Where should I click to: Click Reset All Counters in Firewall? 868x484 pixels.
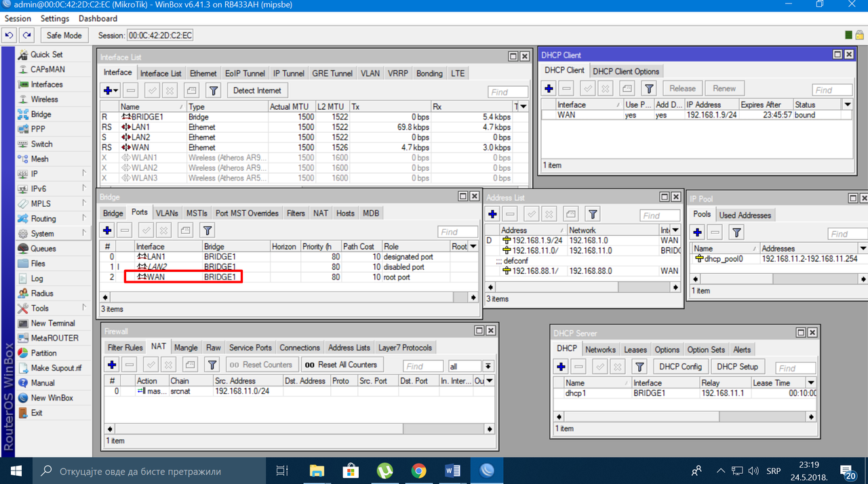coord(341,365)
